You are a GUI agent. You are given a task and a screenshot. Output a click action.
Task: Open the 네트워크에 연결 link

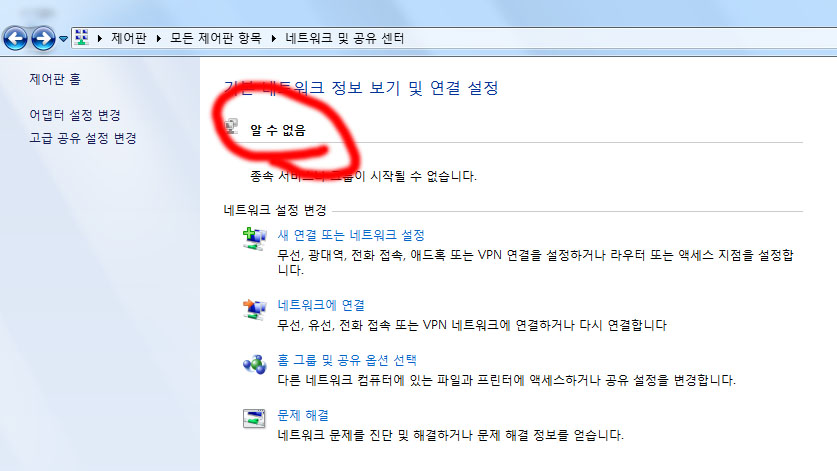[x=321, y=305]
